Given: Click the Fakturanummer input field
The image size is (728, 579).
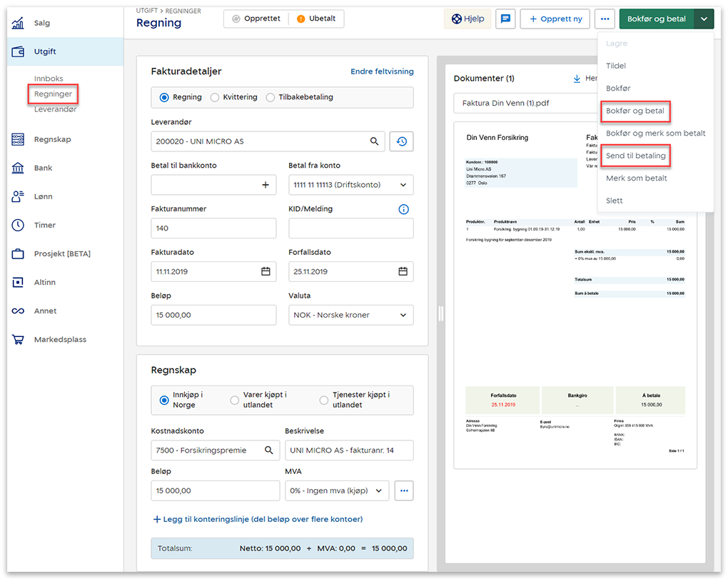Looking at the screenshot, I should [213, 228].
